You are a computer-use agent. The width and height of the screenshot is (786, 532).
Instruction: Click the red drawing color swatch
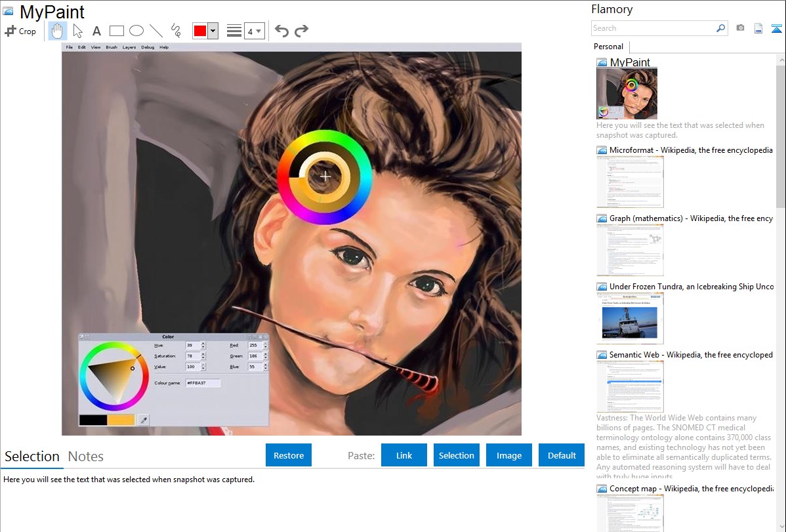click(x=200, y=31)
